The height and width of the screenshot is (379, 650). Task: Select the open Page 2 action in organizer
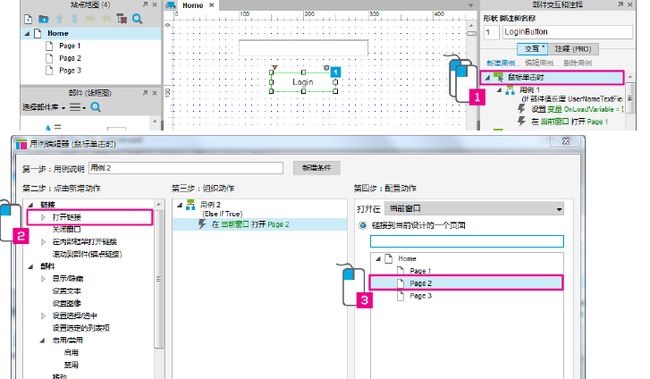pos(260,224)
